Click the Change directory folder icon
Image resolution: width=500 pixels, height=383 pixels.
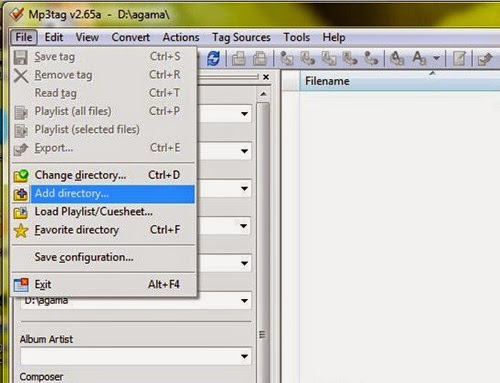click(x=21, y=176)
